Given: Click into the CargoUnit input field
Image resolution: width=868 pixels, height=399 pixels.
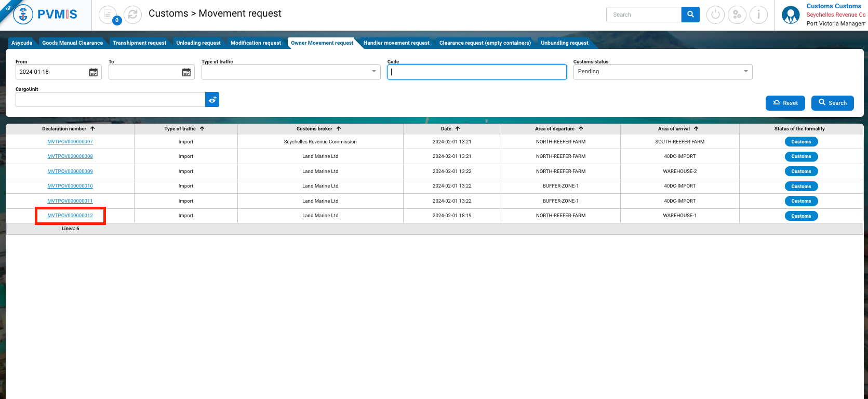Looking at the screenshot, I should coord(110,100).
